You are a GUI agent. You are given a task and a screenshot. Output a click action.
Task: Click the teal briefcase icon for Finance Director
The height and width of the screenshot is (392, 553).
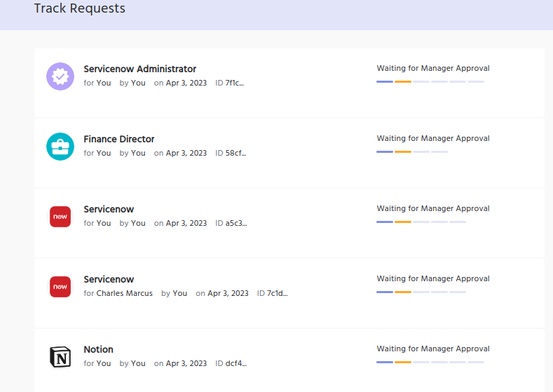(x=60, y=147)
